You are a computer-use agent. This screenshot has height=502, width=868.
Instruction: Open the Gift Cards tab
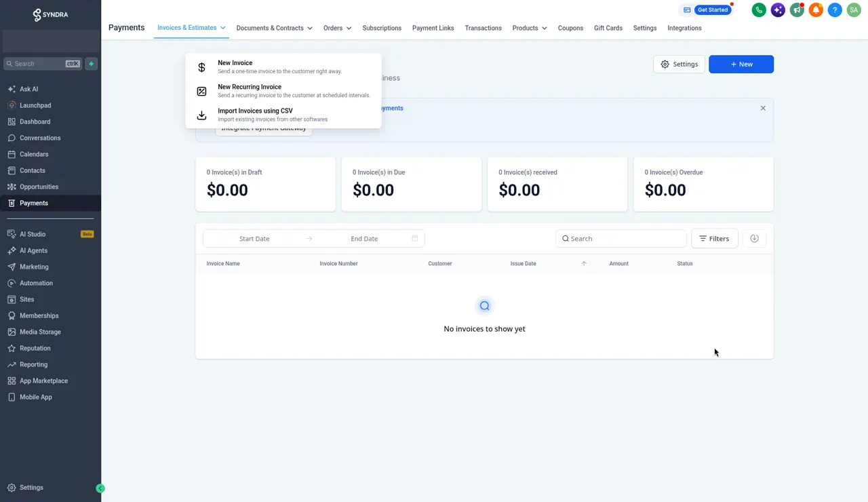pyautogui.click(x=608, y=28)
